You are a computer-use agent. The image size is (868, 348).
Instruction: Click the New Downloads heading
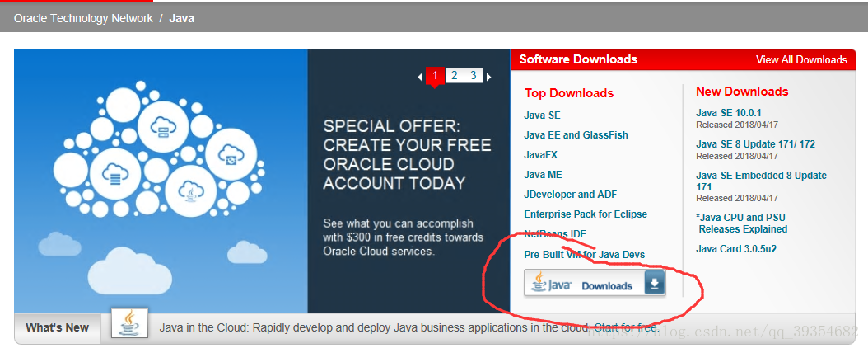pos(742,92)
